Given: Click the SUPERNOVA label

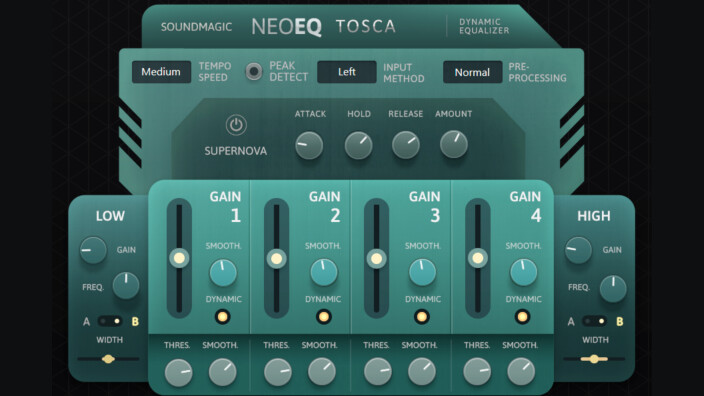Looking at the screenshot, I should [x=236, y=151].
